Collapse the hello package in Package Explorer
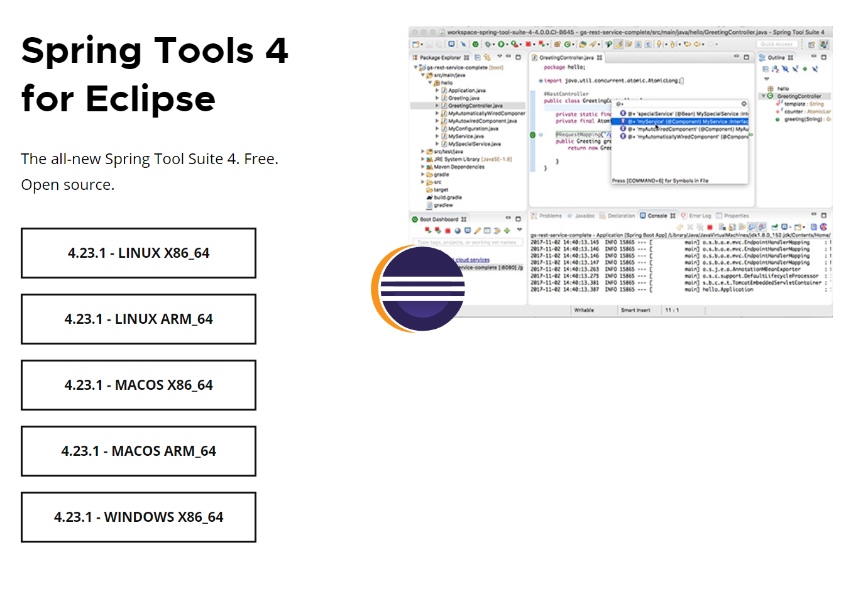The height and width of the screenshot is (591, 868). [x=430, y=82]
